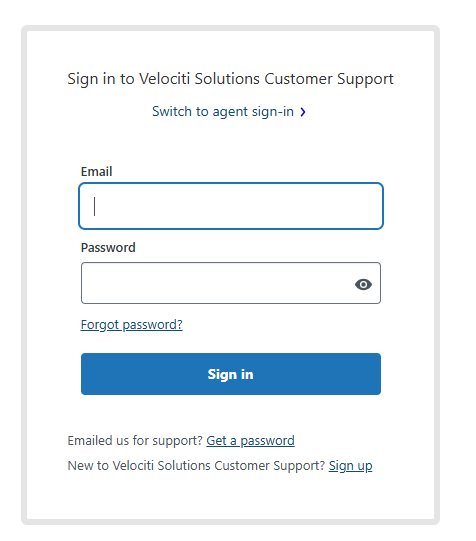Image resolution: width=476 pixels, height=541 pixels.
Task: Select the Sign in button label
Action: (x=230, y=374)
